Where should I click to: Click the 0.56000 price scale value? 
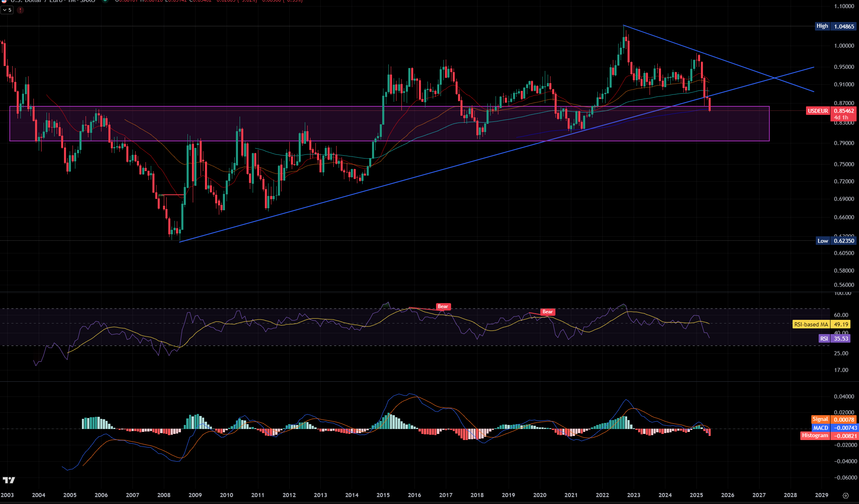point(844,285)
